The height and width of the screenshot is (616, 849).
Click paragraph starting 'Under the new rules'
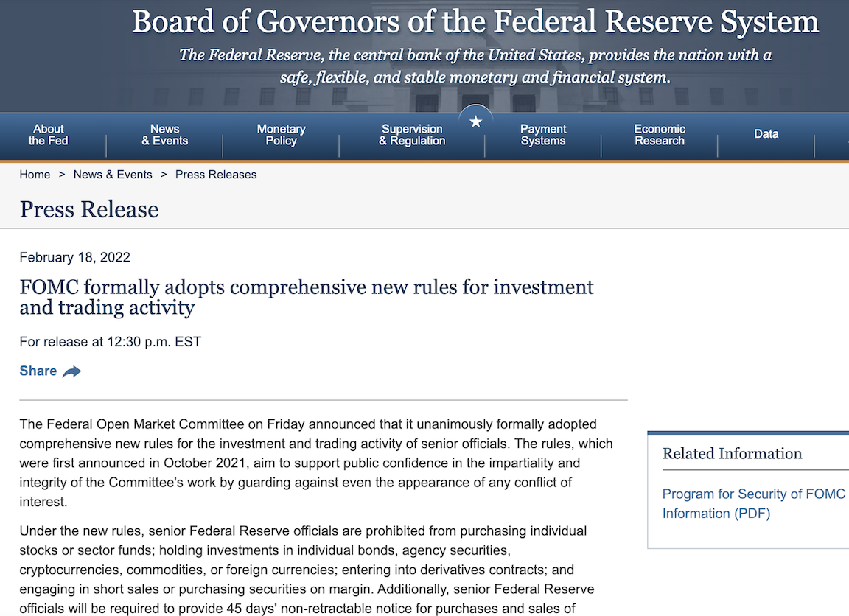307,570
